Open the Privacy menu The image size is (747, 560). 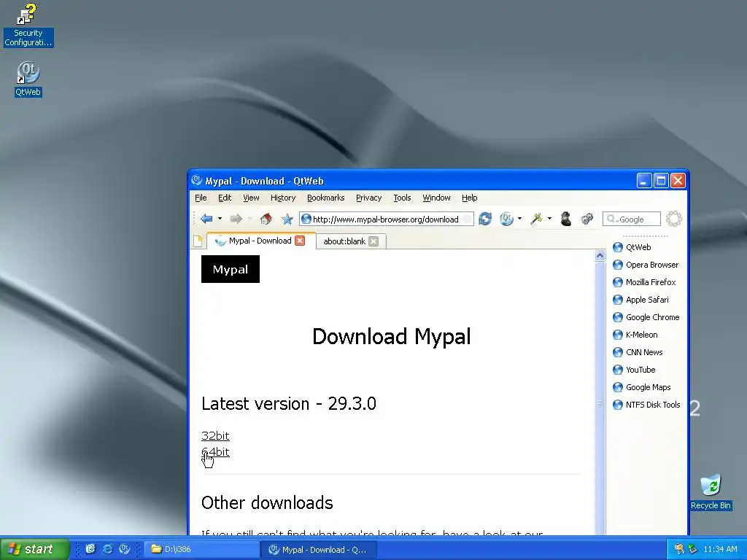pyautogui.click(x=368, y=198)
